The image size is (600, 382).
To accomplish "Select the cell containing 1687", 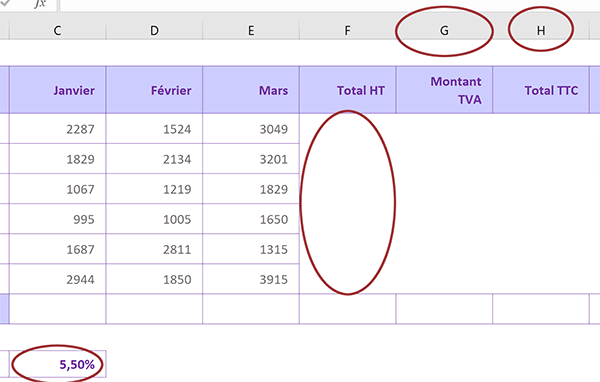I will pos(57,249).
